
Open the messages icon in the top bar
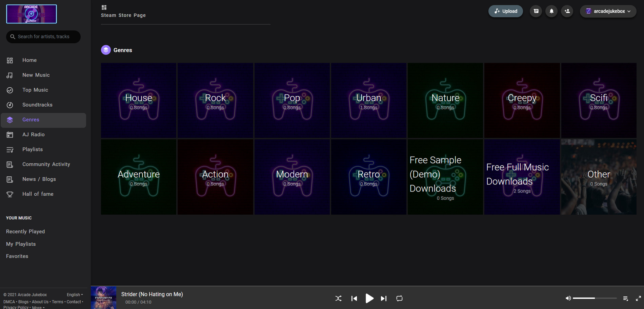pos(536,11)
